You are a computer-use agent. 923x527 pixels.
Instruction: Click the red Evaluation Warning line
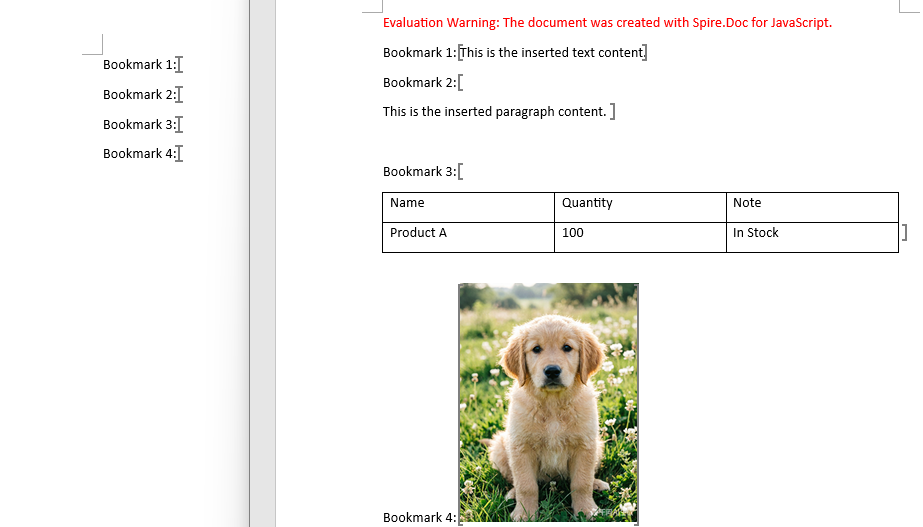pos(607,23)
